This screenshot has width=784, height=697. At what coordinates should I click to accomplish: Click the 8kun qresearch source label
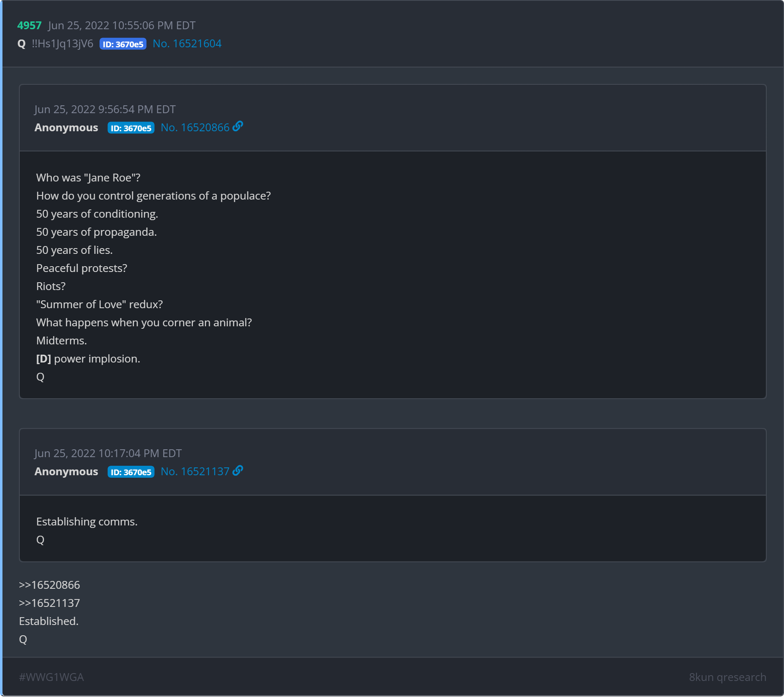pyautogui.click(x=727, y=677)
